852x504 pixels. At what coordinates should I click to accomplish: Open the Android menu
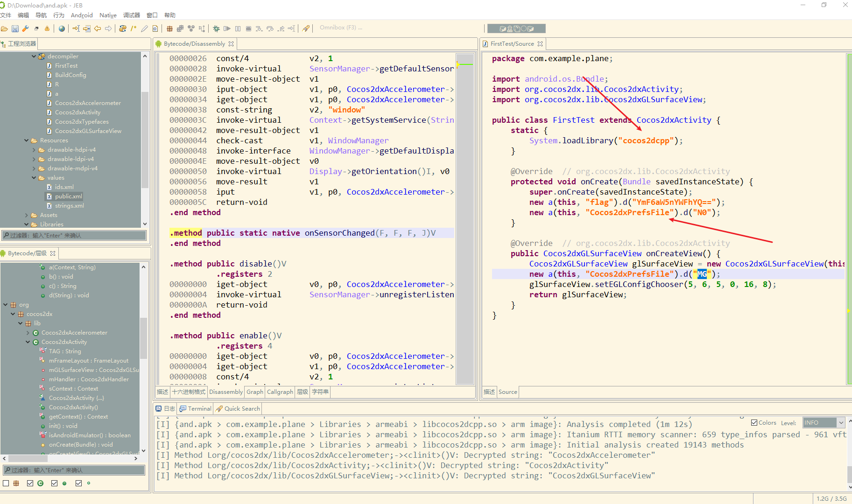tap(82, 15)
